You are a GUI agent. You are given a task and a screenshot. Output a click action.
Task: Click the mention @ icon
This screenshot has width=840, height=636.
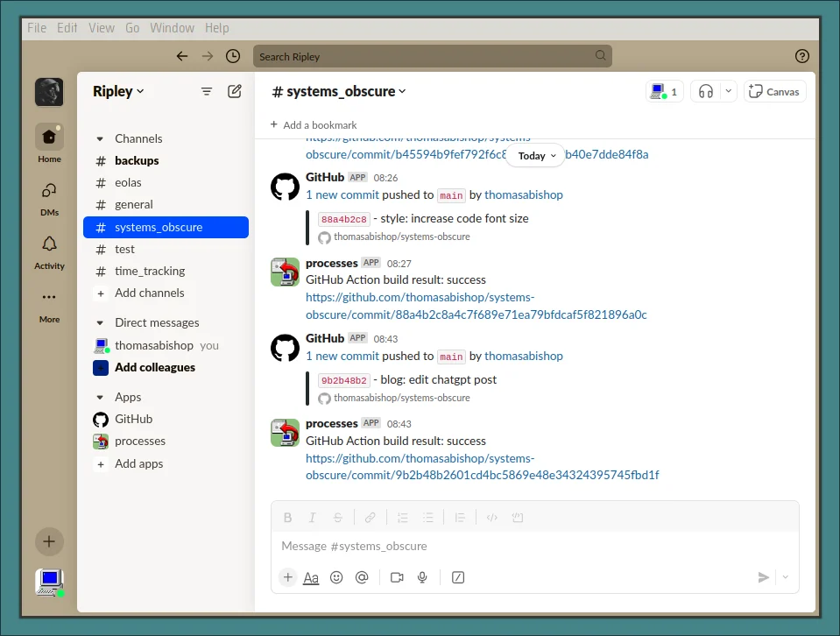click(x=362, y=577)
